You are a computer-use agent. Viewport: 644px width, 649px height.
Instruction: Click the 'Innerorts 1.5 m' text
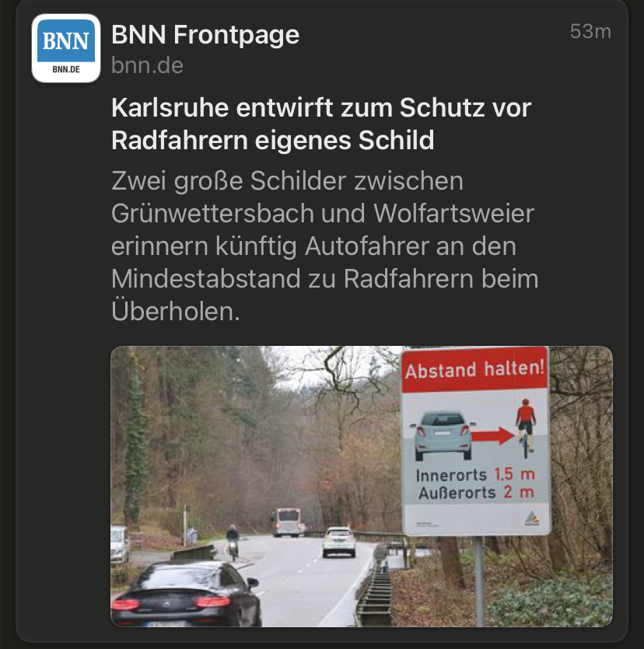pos(475,475)
